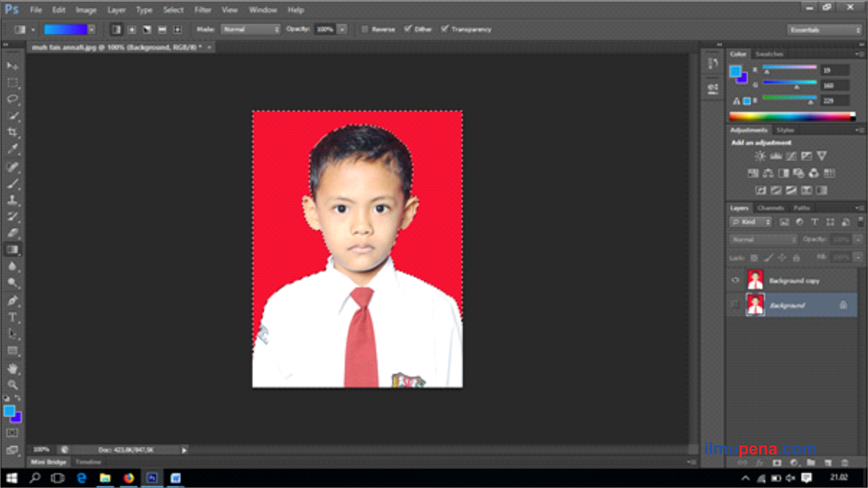Select the Eraser tool
The image size is (868, 488).
[x=12, y=233]
